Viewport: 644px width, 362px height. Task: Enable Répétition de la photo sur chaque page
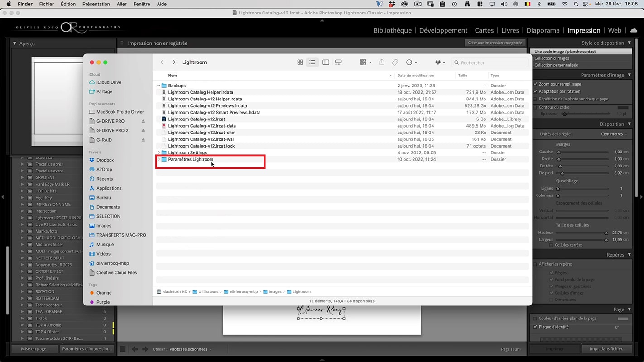click(536, 99)
